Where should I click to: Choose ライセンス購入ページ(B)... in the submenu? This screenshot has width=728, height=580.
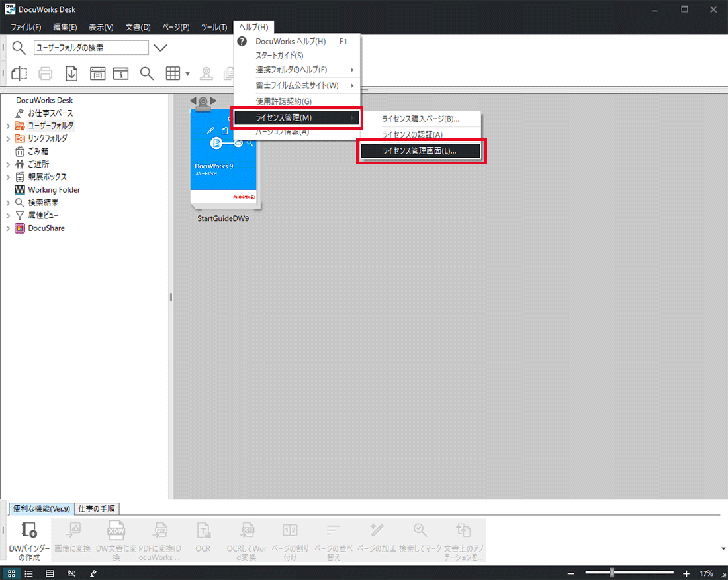click(421, 119)
